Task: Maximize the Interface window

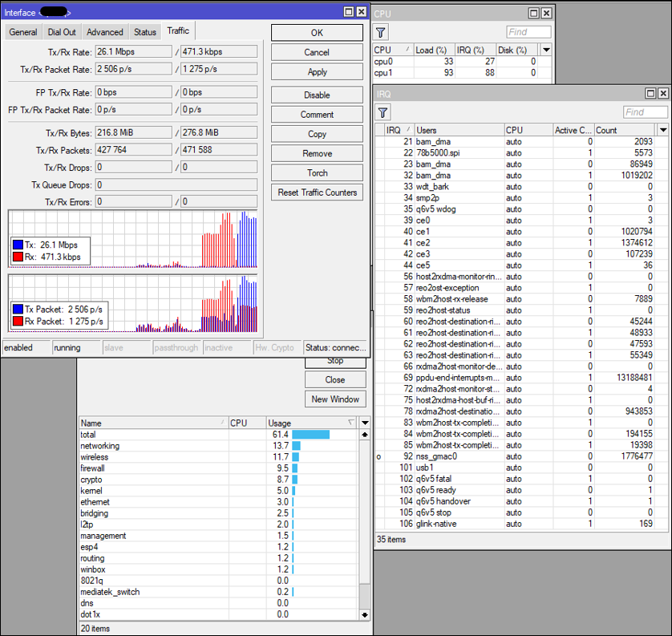Action: 348,12
